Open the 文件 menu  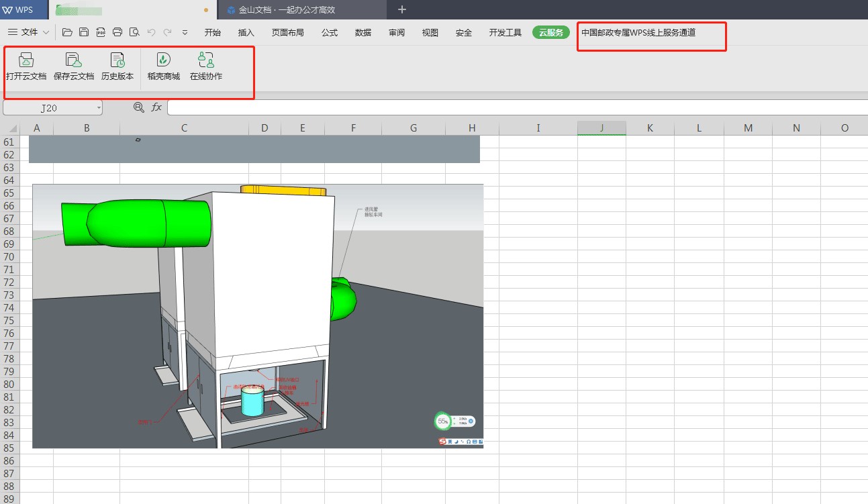[29, 32]
